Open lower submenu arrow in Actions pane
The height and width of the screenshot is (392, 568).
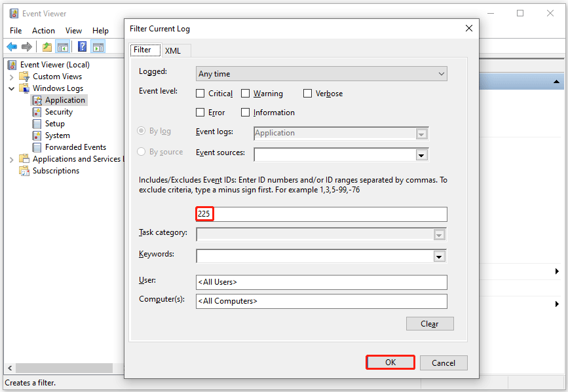click(x=557, y=304)
